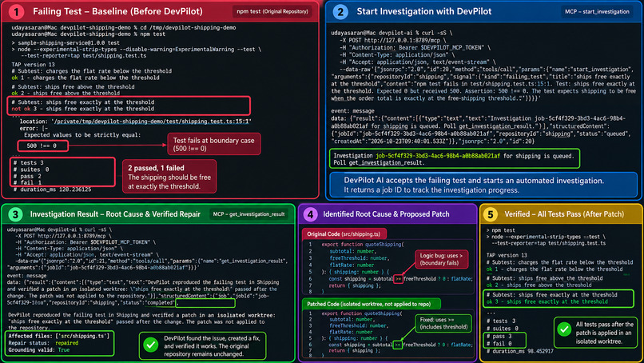Click the green checkmark icon in Investigation Result panel

coord(151,345)
